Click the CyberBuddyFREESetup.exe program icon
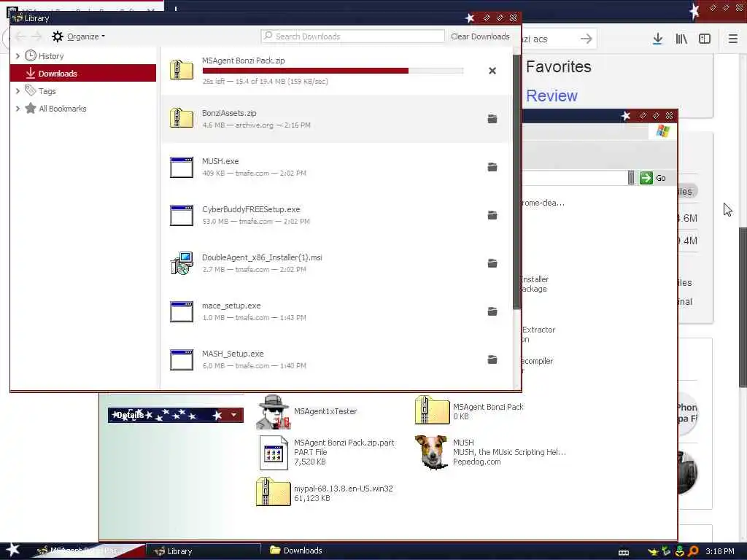 [182, 215]
